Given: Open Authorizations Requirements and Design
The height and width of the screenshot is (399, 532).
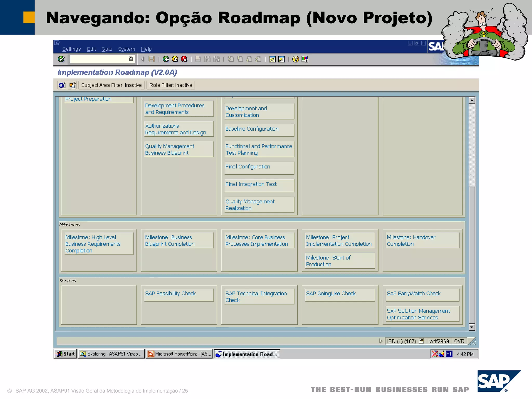Looking at the screenshot, I should 179,129.
